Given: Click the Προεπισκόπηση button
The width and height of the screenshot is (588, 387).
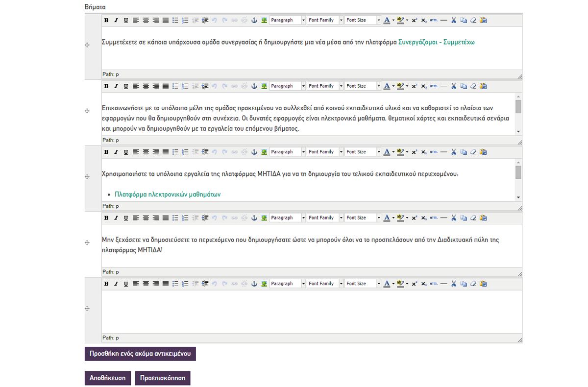Looking at the screenshot, I should pyautogui.click(x=162, y=378).
